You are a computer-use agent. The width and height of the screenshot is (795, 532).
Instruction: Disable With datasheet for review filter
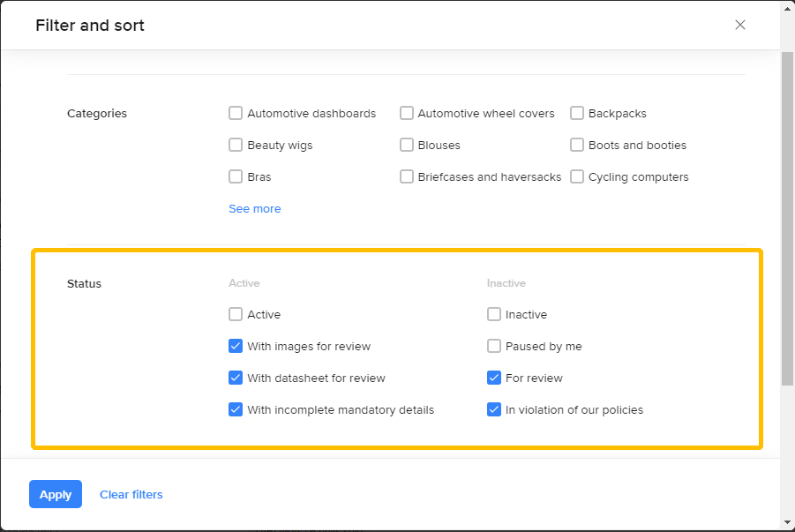click(x=236, y=378)
